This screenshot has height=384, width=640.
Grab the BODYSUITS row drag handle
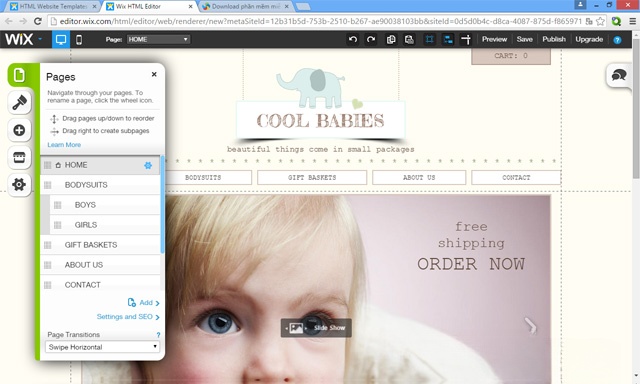click(47, 185)
